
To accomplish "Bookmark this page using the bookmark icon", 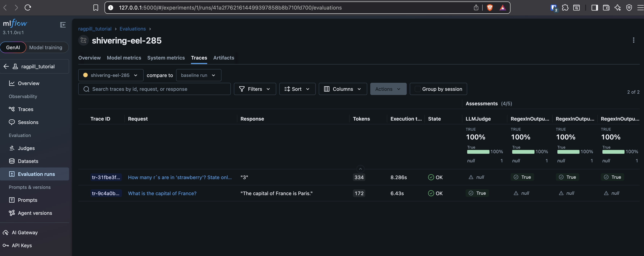I will coord(96,8).
